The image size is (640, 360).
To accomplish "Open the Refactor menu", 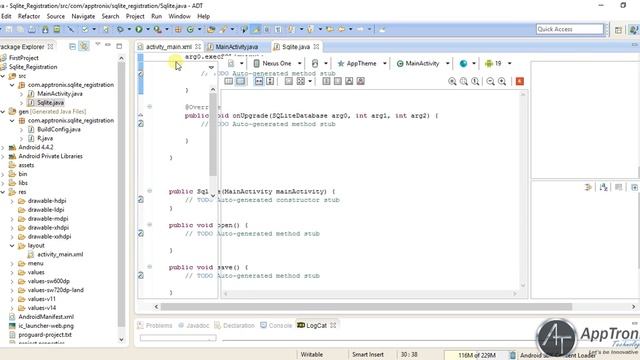I will pyautogui.click(x=29, y=16).
